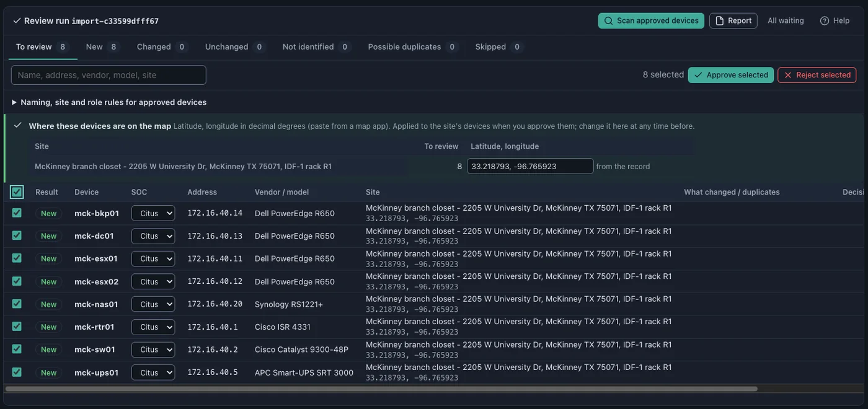The image size is (868, 409).
Task: Click device name mck-nas01
Action: tap(96, 304)
